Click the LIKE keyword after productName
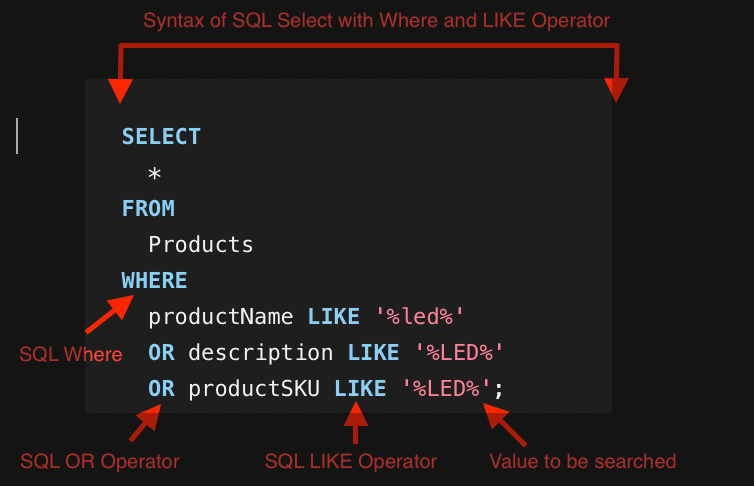This screenshot has height=486, width=754. click(333, 317)
